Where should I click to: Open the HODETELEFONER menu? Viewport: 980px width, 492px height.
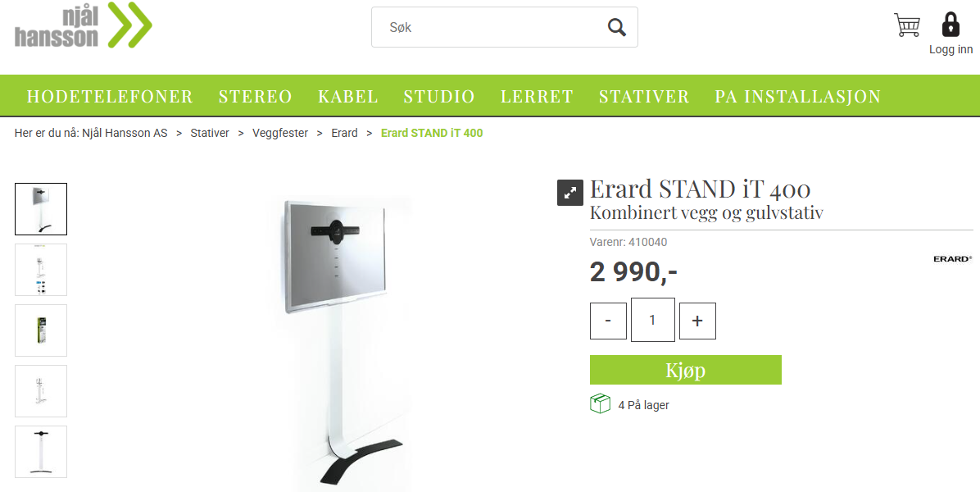110,96
